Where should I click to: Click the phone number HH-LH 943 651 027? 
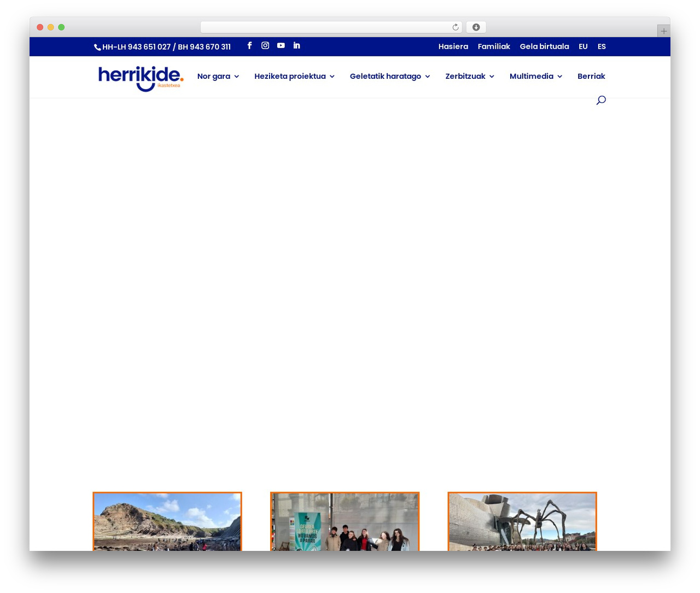(x=136, y=47)
